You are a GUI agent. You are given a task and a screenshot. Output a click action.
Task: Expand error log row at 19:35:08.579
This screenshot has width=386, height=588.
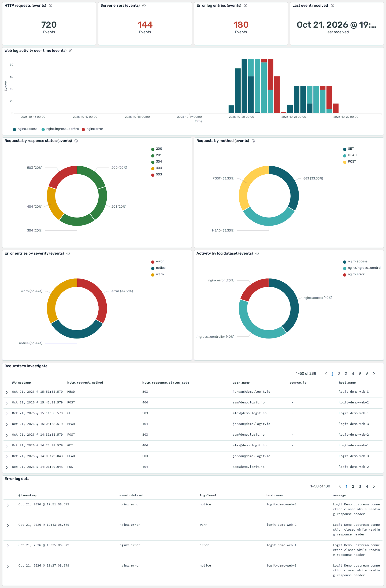(x=8, y=546)
